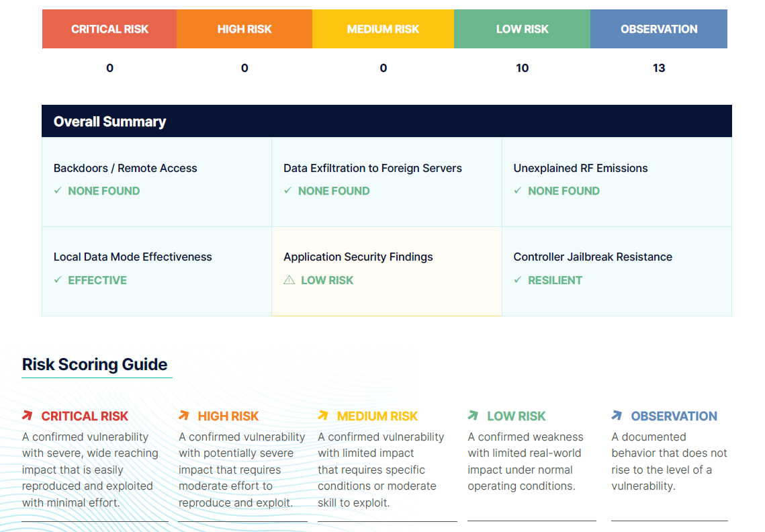Click the Controller Jailbreak Resistance card title
Viewport: 765px width, 532px height.
[x=593, y=257]
